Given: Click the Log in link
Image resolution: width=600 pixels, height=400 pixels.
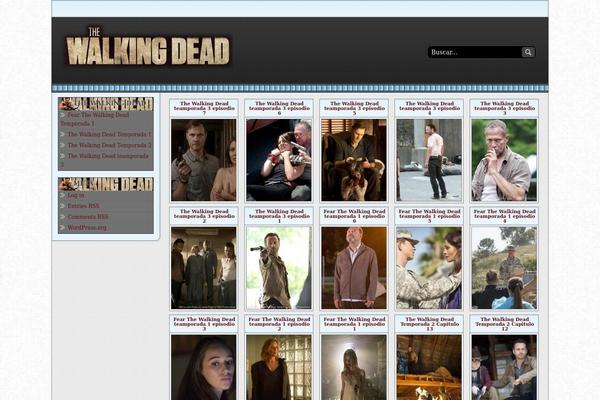Looking at the screenshot, I should pyautogui.click(x=76, y=195).
